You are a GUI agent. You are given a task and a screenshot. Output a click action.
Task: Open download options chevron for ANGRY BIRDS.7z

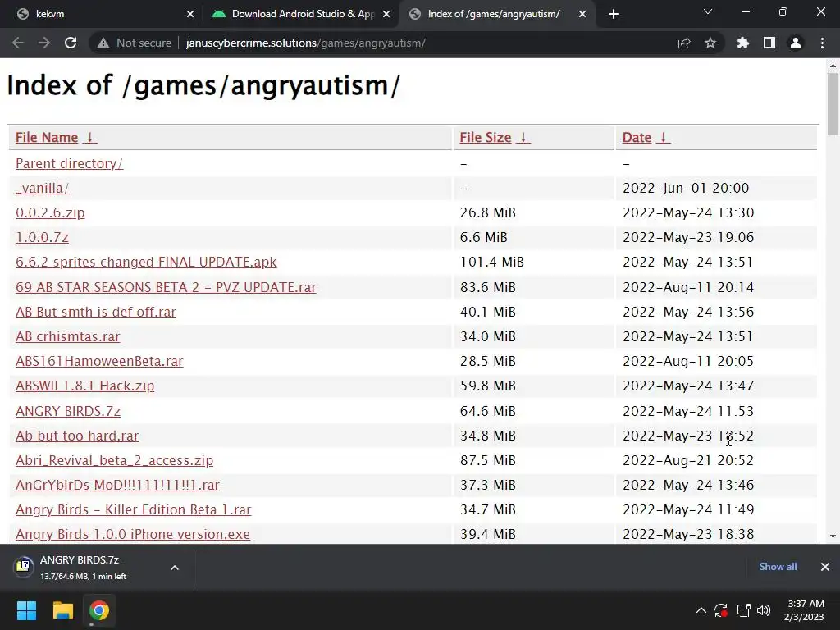coord(175,568)
